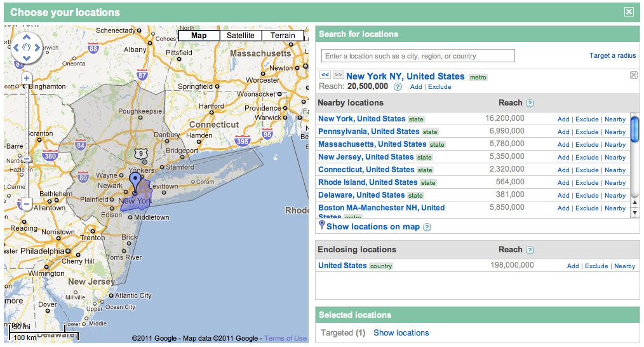Click the map zoom level slider handle
Image resolution: width=644 pixels, height=347 pixels.
coord(27,159)
